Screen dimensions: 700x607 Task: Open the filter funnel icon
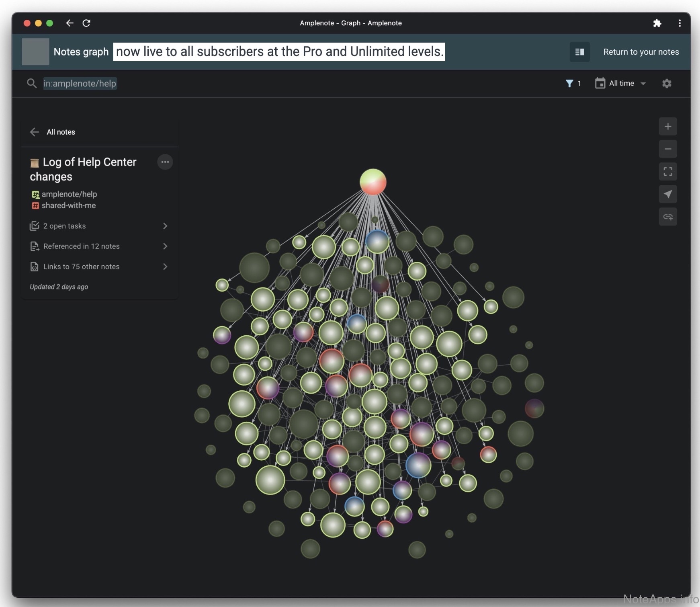click(x=569, y=83)
